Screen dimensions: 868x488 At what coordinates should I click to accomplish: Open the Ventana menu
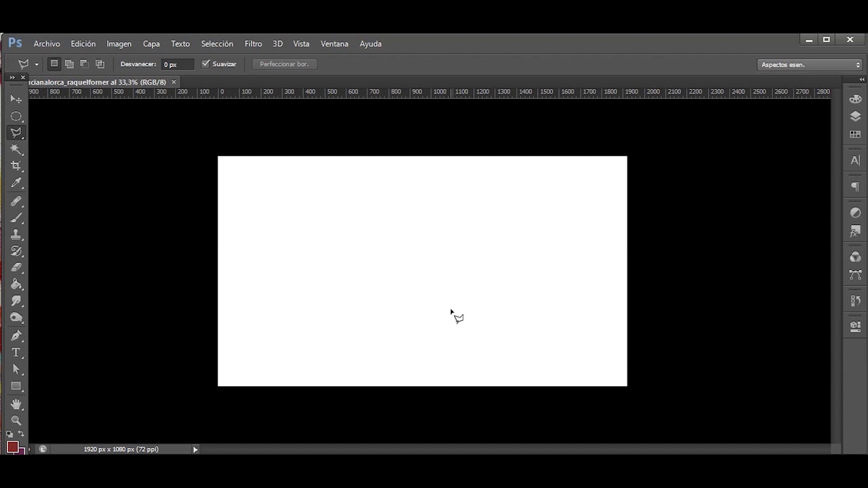coord(334,43)
